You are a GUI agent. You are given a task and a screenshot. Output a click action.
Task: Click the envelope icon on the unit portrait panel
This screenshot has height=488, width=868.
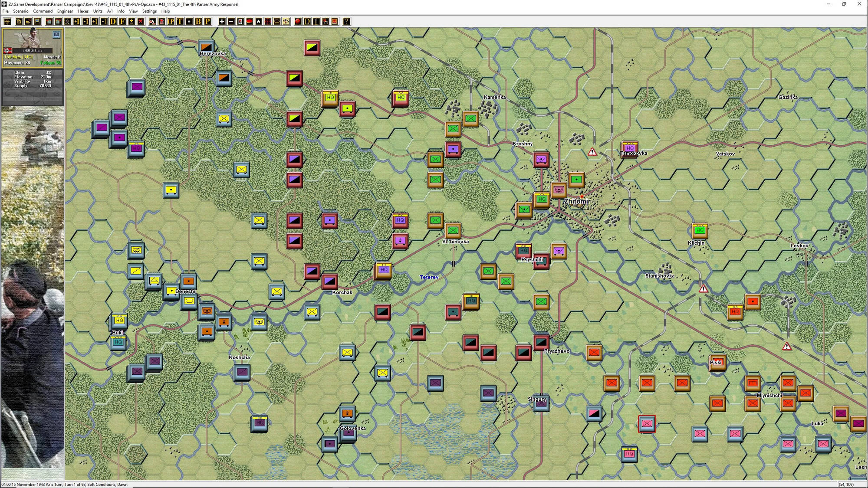tap(56, 35)
